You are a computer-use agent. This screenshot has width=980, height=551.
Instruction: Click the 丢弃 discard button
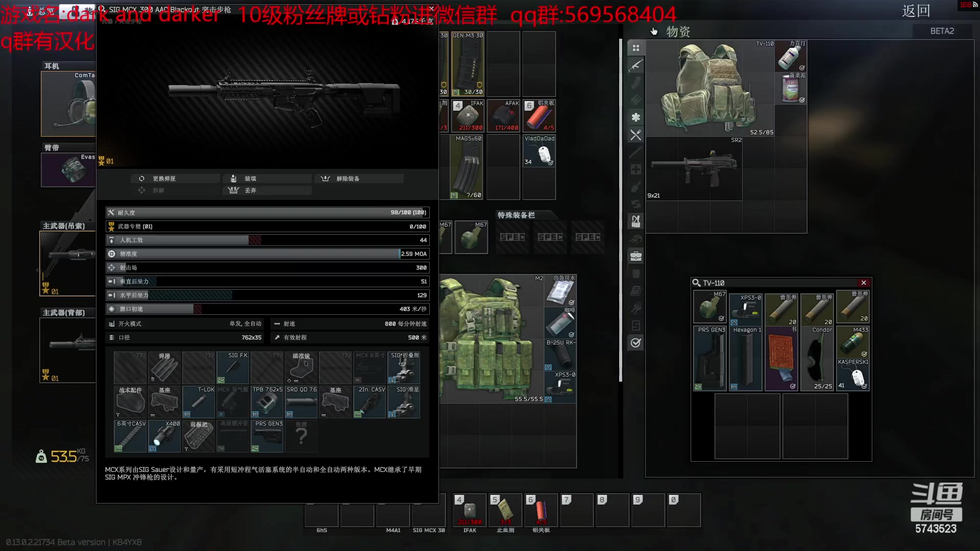(267, 190)
